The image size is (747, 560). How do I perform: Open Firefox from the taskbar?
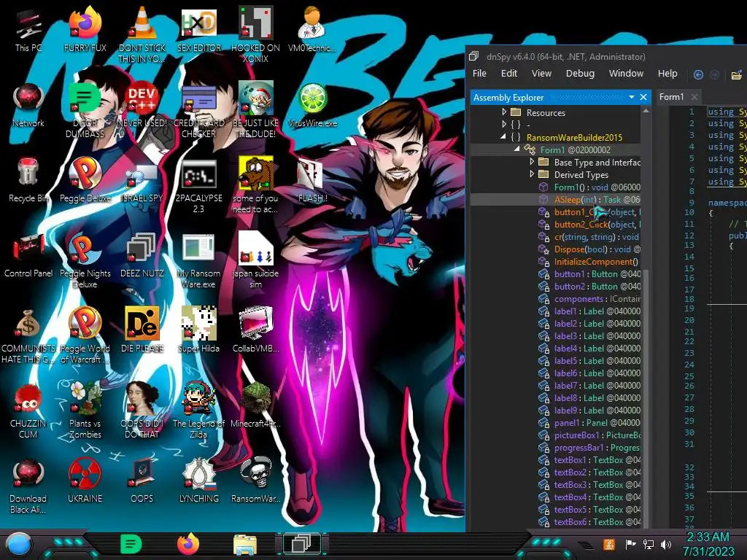click(x=188, y=544)
